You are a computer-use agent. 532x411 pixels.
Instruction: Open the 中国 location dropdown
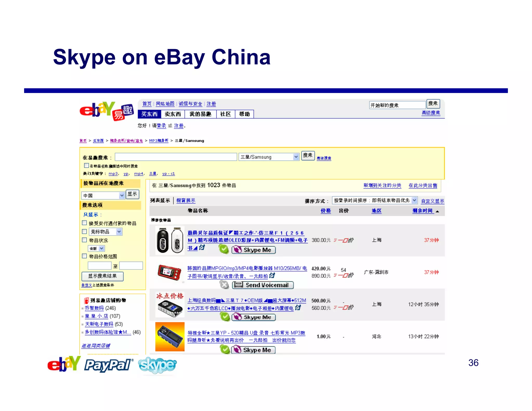coord(122,195)
